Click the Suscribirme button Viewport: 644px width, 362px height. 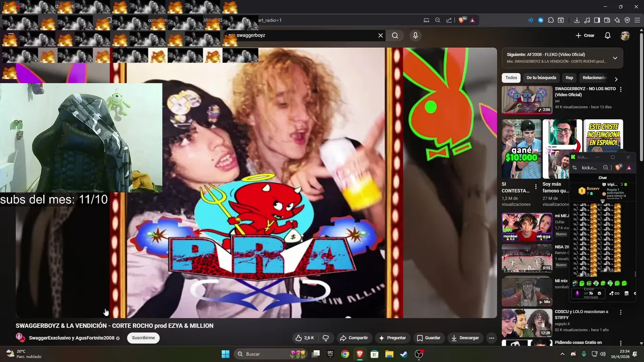(143, 338)
